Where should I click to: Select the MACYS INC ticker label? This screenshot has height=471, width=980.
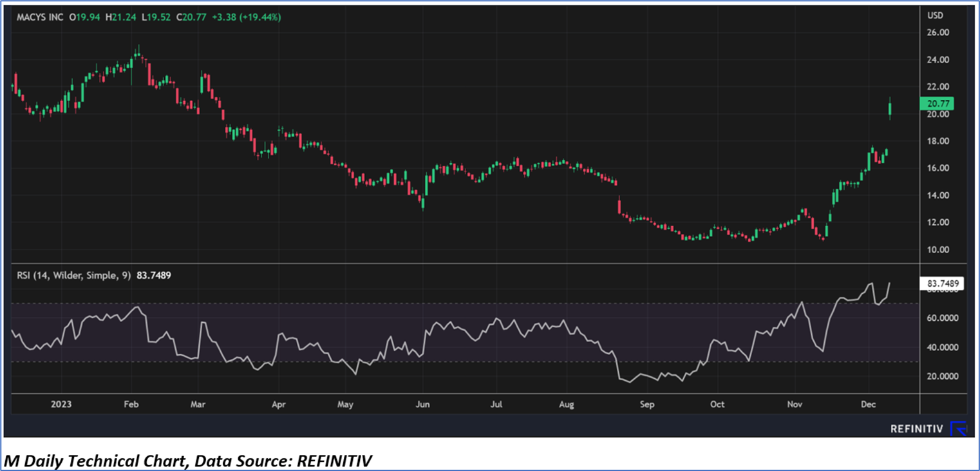[40, 17]
